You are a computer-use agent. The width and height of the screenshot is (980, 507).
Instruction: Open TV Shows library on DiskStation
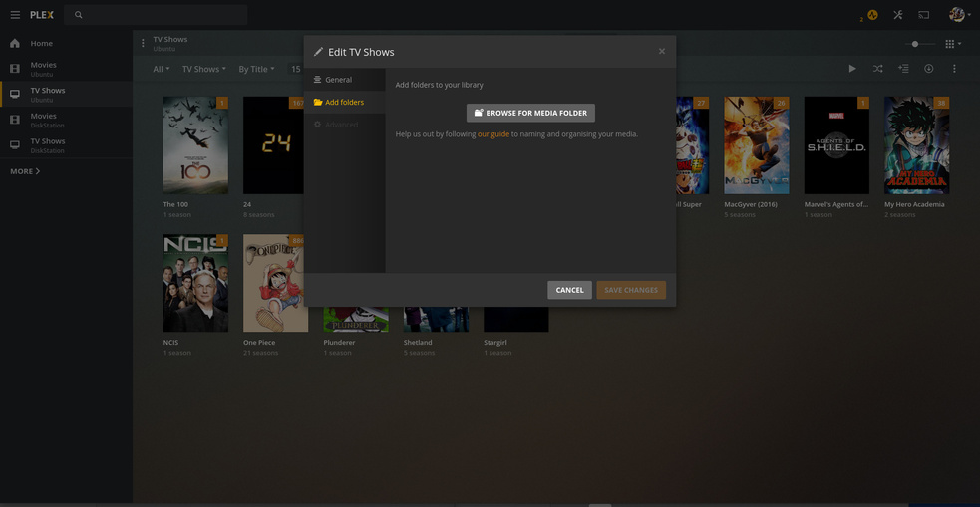click(66, 145)
